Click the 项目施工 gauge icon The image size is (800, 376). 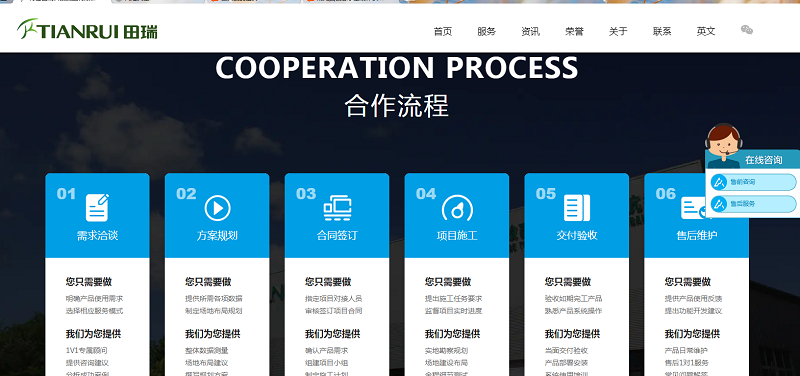(457, 208)
